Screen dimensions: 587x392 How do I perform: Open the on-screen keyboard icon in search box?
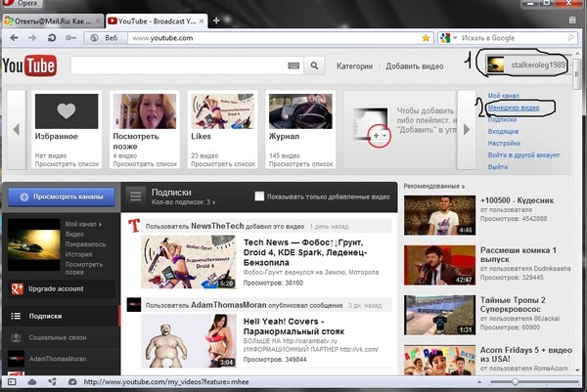point(293,65)
